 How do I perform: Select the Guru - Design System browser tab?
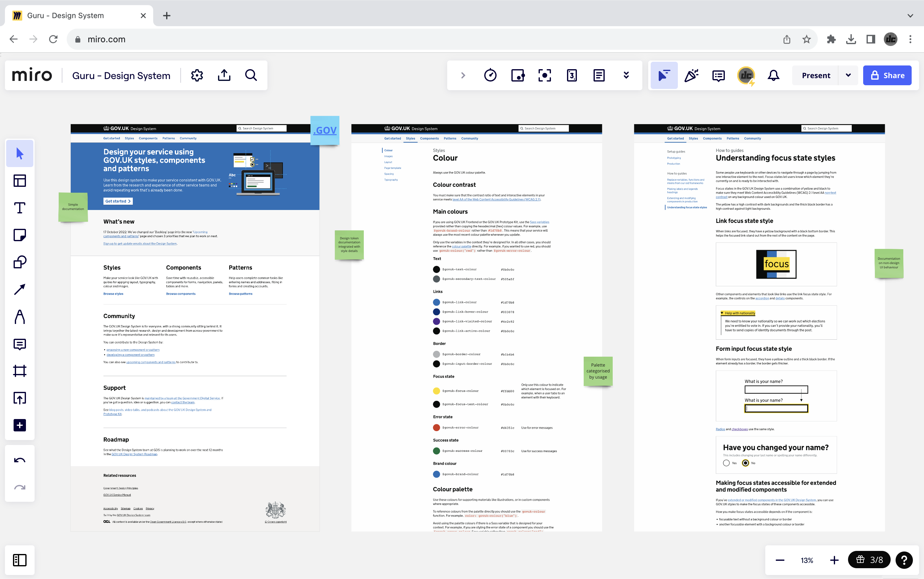pyautogui.click(x=78, y=16)
